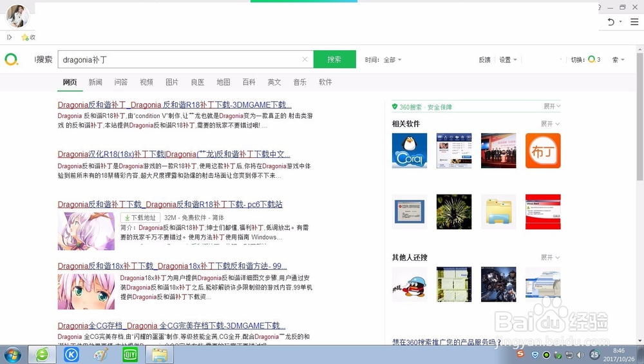Open result Dragonia反和谐补丁 3DMGAME下载 link

(175, 105)
